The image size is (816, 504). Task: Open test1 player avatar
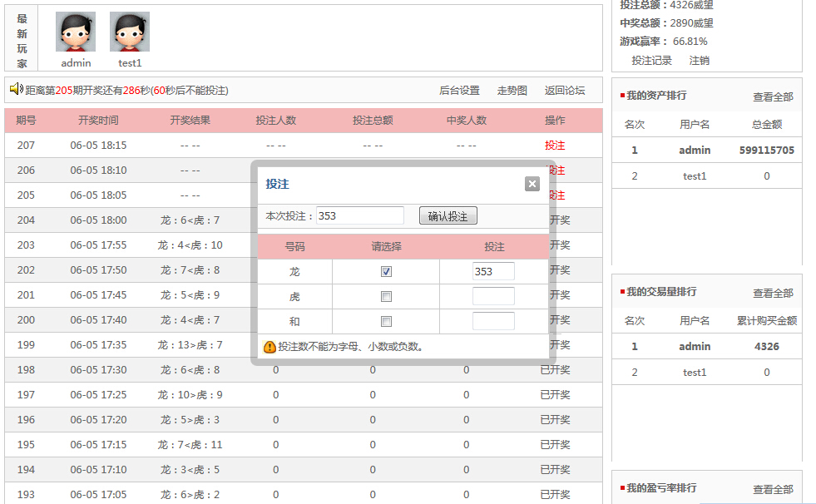click(x=130, y=32)
